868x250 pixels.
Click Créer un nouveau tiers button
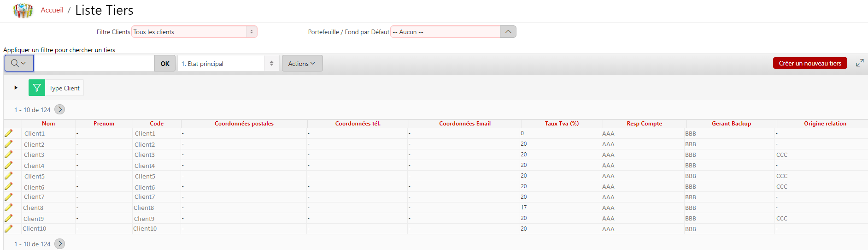809,63
